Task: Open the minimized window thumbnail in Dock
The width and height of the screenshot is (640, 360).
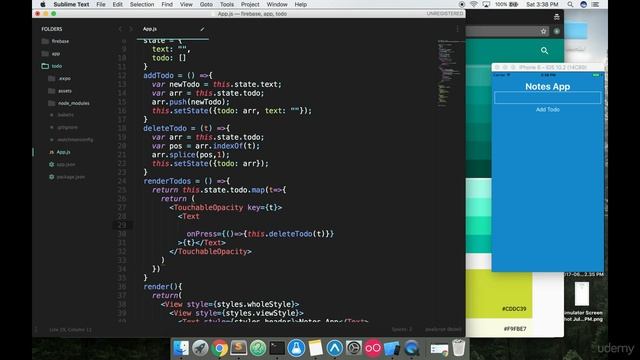Action: click(x=439, y=349)
